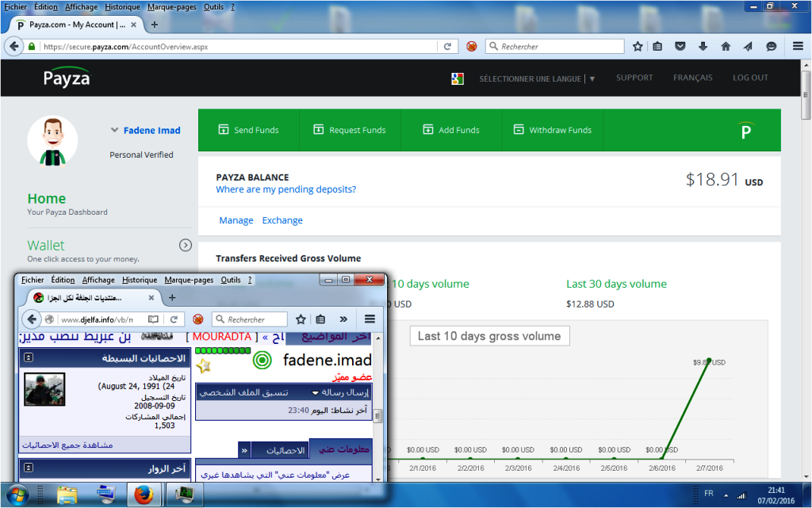Reload the Payza account page
Viewport: 812px width, 508px height.
pos(447,47)
